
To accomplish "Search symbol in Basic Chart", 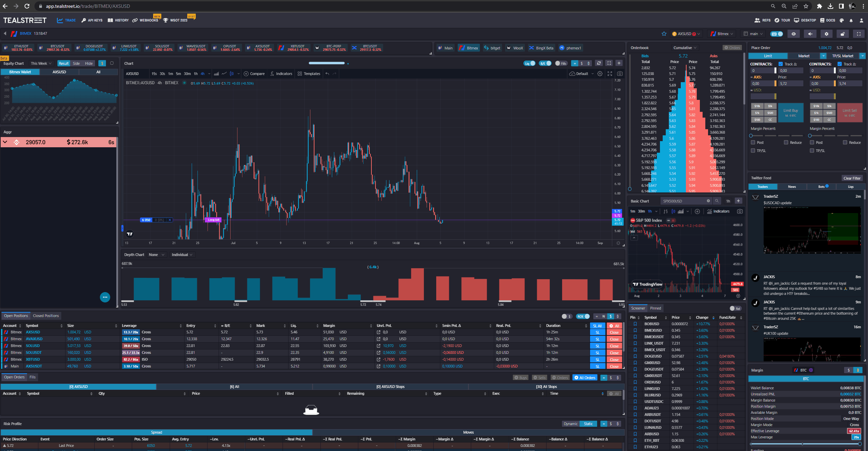I will tap(717, 201).
